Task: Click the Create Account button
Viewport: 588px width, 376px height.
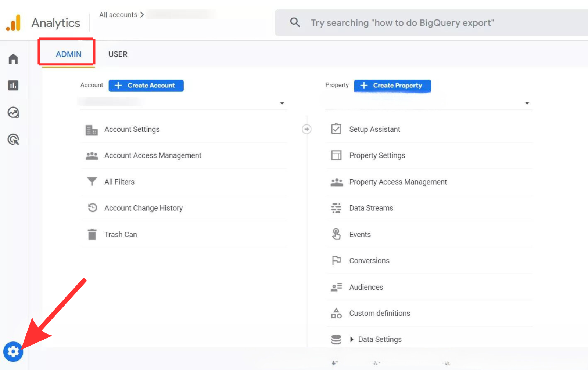Action: click(146, 86)
